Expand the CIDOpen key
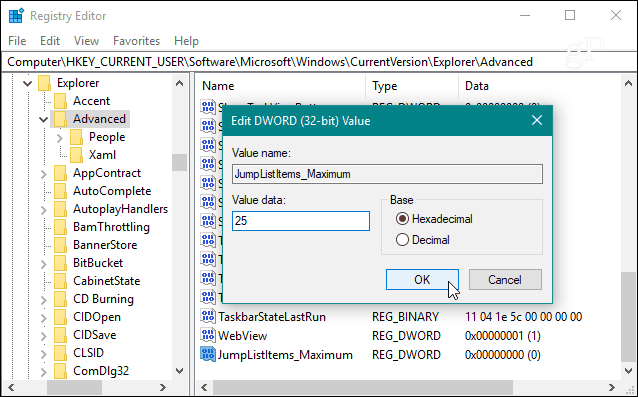 coord(44,318)
